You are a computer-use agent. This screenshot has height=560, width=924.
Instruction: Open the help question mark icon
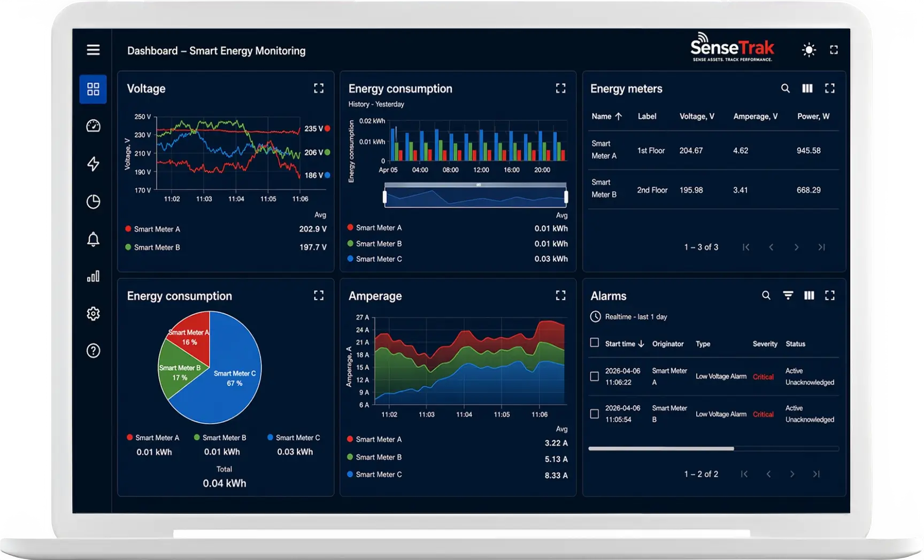[93, 351]
